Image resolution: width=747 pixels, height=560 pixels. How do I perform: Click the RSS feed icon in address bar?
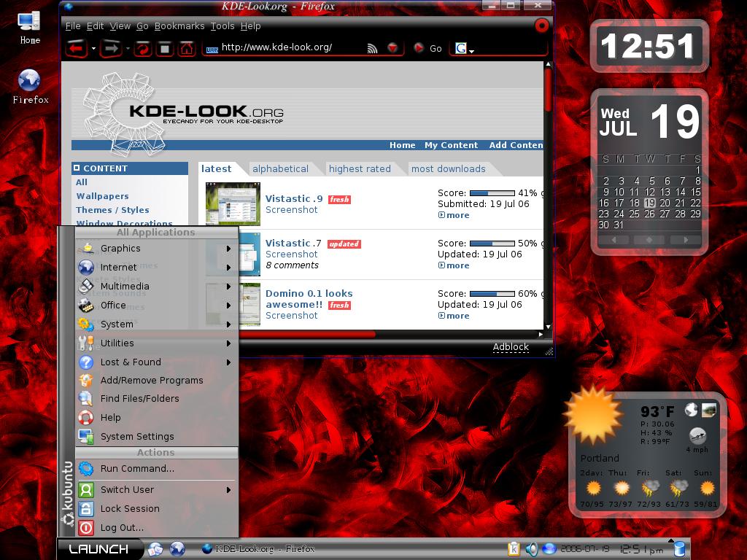pos(373,48)
